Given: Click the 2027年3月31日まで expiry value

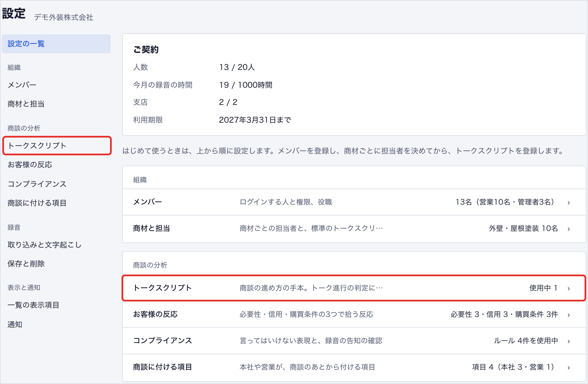Looking at the screenshot, I should (255, 120).
